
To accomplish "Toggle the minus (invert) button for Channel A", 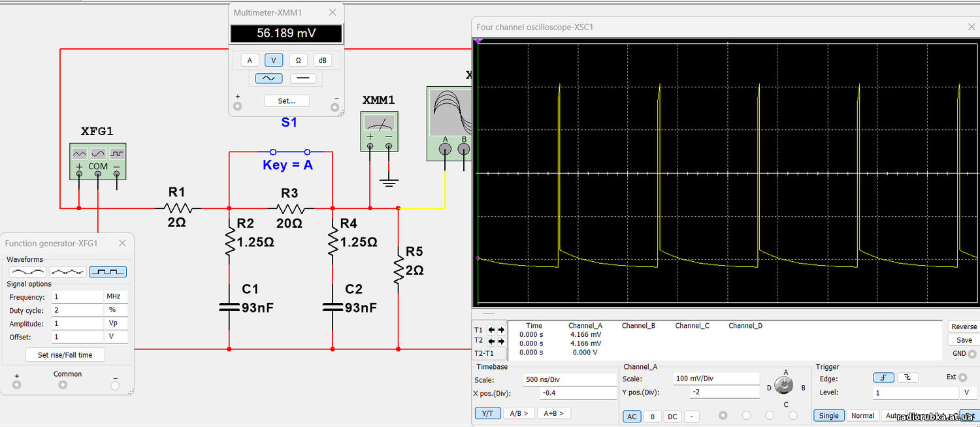I will coord(692,416).
